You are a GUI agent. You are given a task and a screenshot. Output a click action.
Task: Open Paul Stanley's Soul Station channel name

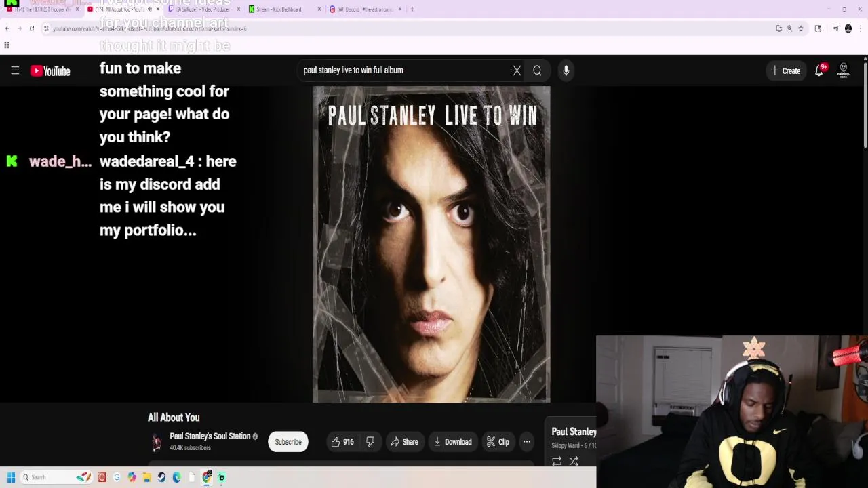pos(210,436)
